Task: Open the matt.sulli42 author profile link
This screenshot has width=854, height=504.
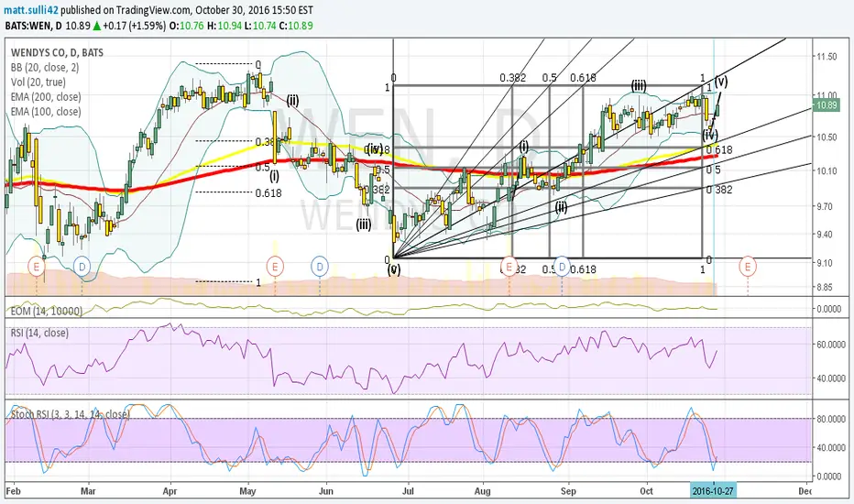Action: (x=31, y=10)
